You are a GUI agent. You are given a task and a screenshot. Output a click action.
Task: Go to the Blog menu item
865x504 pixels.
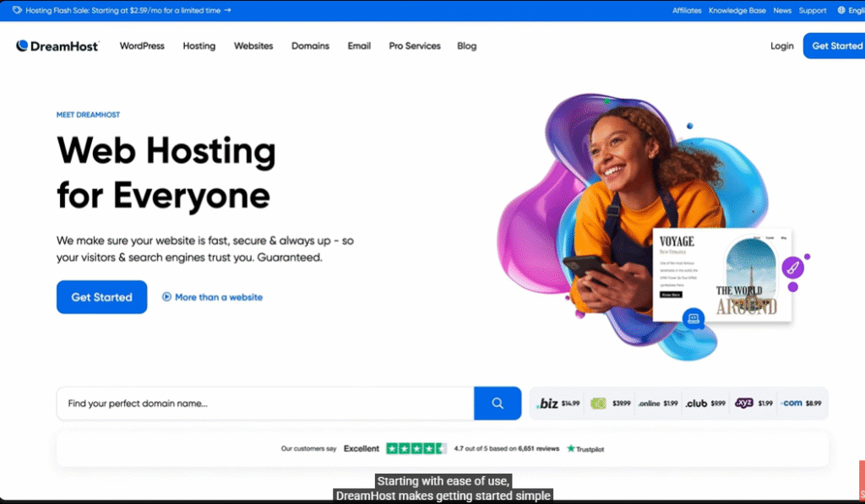[x=466, y=46]
